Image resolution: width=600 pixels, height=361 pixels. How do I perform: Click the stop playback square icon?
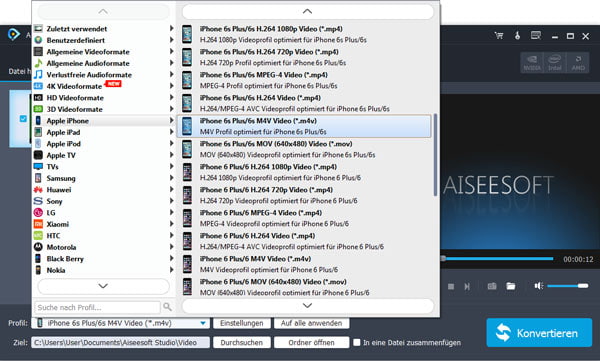(451, 286)
